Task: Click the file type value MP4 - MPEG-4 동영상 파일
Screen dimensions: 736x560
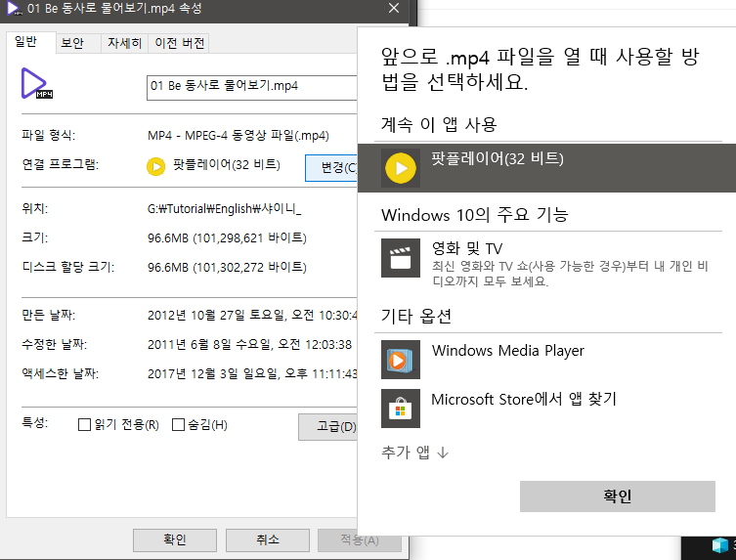Action: pos(238,136)
